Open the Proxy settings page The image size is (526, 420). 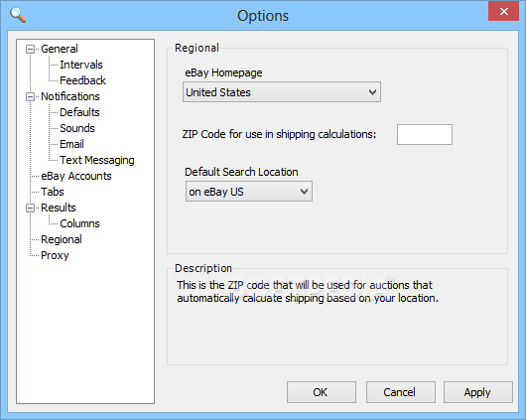pos(55,255)
